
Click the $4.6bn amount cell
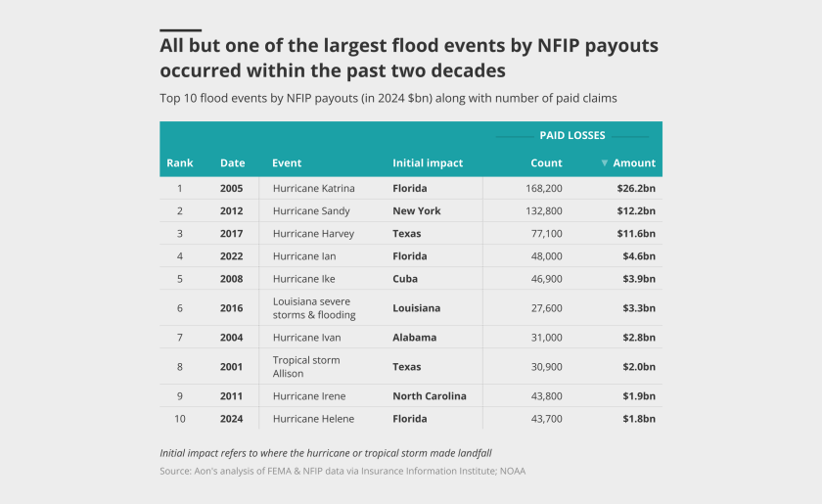(639, 256)
